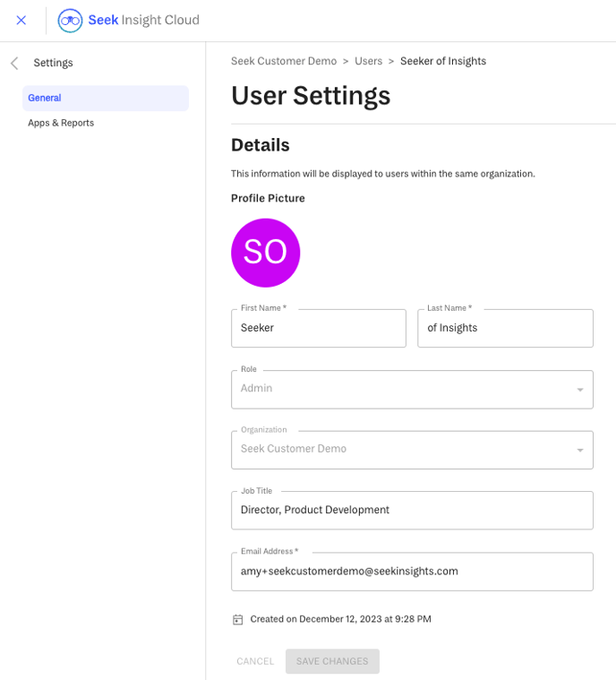Expand the Organization dropdown arrow
This screenshot has width=616, height=680.
pos(580,450)
